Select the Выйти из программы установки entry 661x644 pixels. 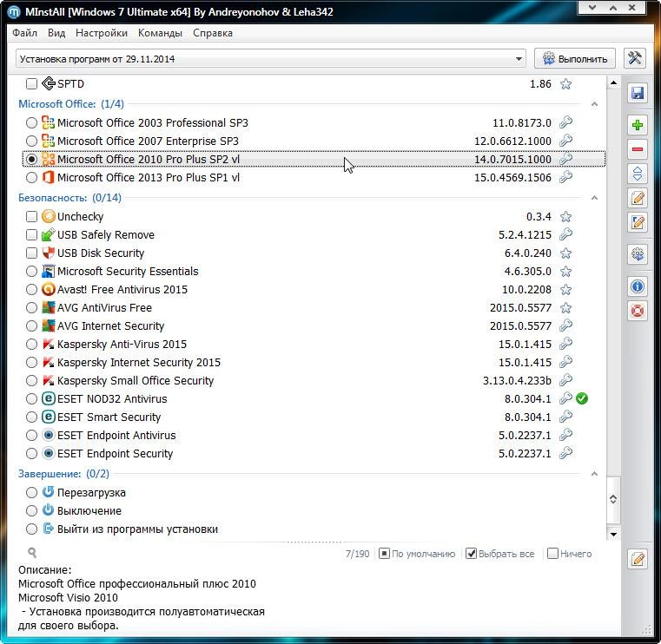click(x=314, y=529)
